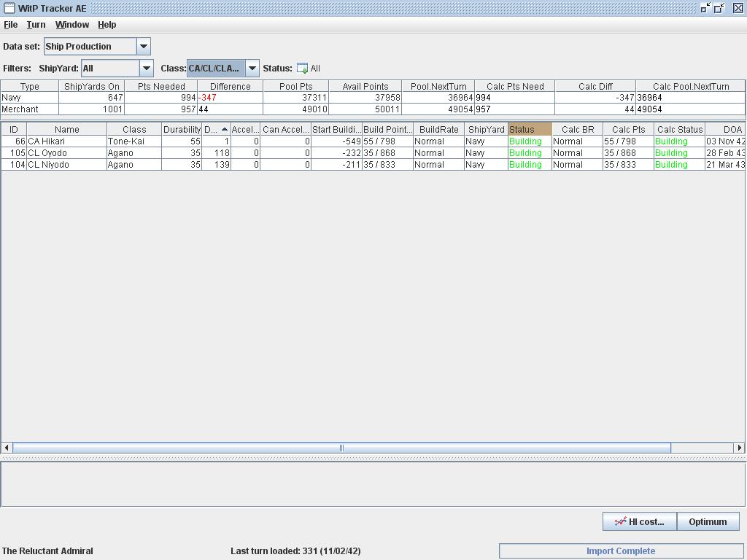Select the CL Oyodo row name

(x=66, y=153)
